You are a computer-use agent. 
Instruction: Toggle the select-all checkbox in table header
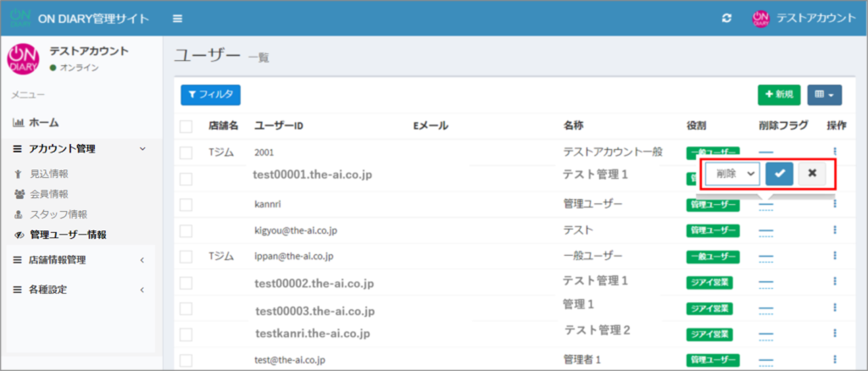point(186,126)
